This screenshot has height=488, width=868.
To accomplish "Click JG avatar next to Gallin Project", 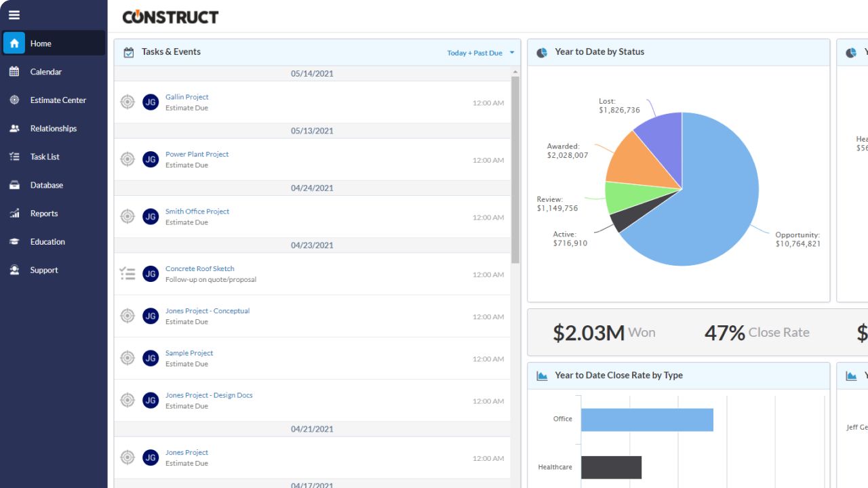I will [x=150, y=102].
